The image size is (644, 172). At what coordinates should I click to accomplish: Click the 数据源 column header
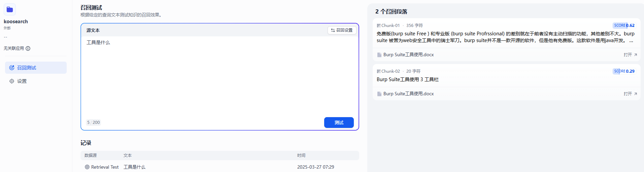[91, 156]
